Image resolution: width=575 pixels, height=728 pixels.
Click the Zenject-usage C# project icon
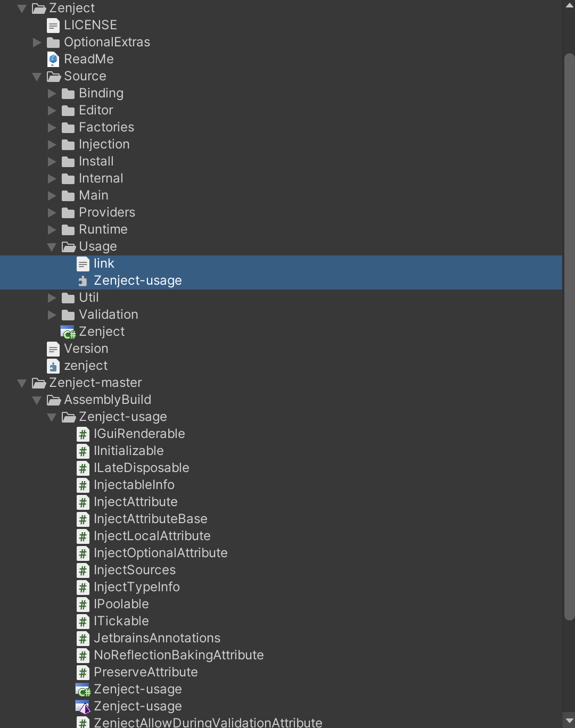83,690
